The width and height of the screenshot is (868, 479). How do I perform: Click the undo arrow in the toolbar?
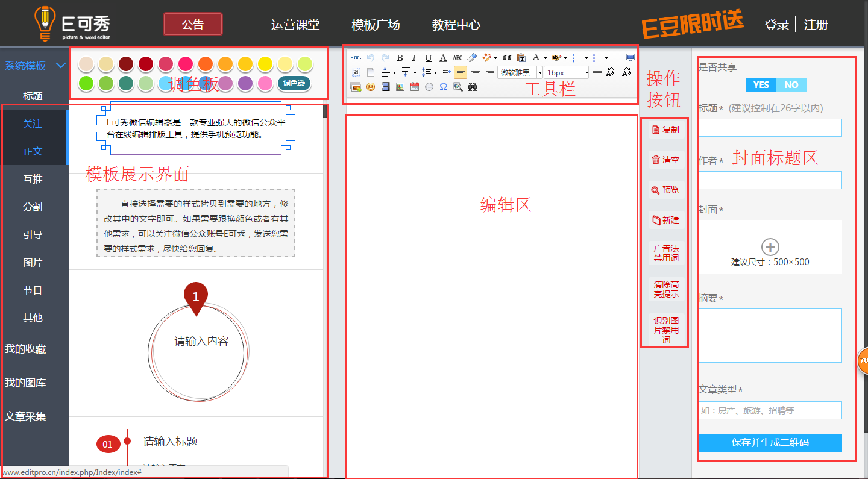point(371,58)
